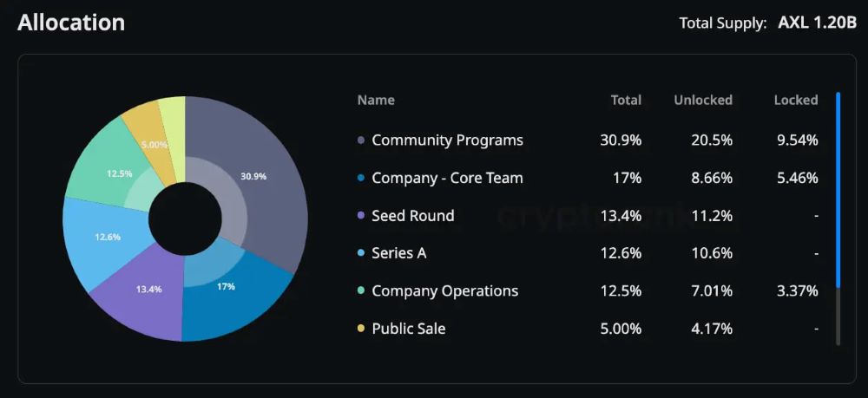Click the Seed Round row label

(x=413, y=216)
